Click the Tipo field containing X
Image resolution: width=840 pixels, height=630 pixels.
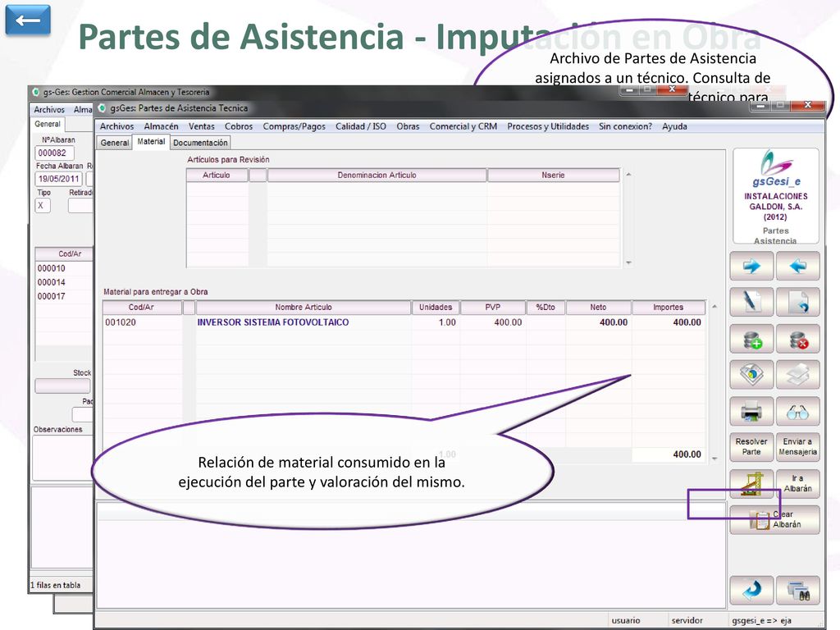tap(43, 205)
